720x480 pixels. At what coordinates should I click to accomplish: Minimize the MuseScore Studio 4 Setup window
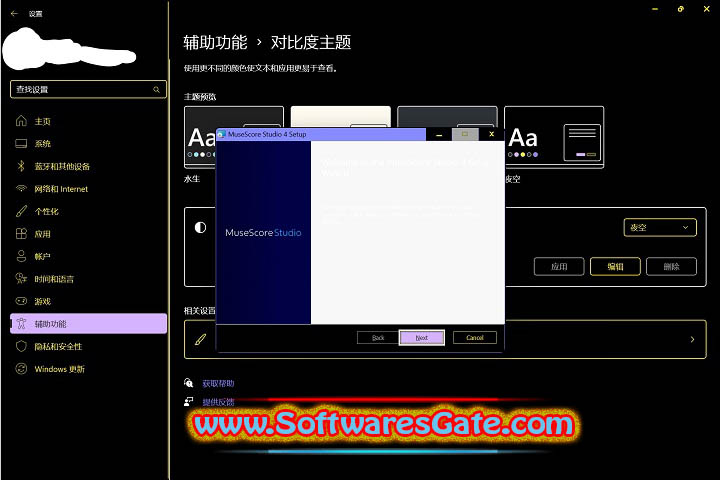(x=439, y=134)
